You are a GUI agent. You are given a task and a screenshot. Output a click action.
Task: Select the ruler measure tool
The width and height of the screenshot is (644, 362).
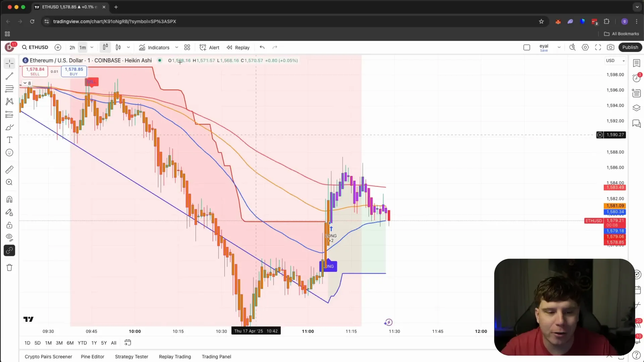coord(9,170)
